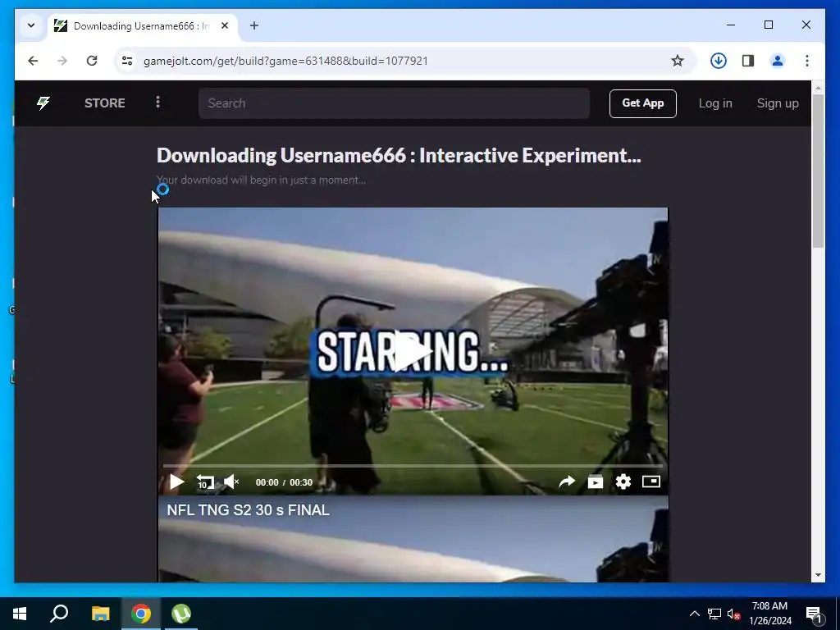Reload the page

(x=92, y=61)
